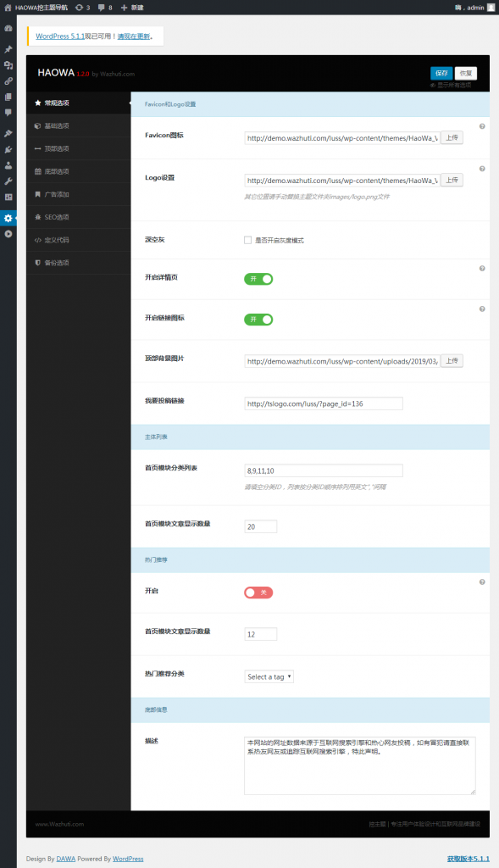
Task: Switch to the SEO选项 tab
Action: click(x=79, y=217)
